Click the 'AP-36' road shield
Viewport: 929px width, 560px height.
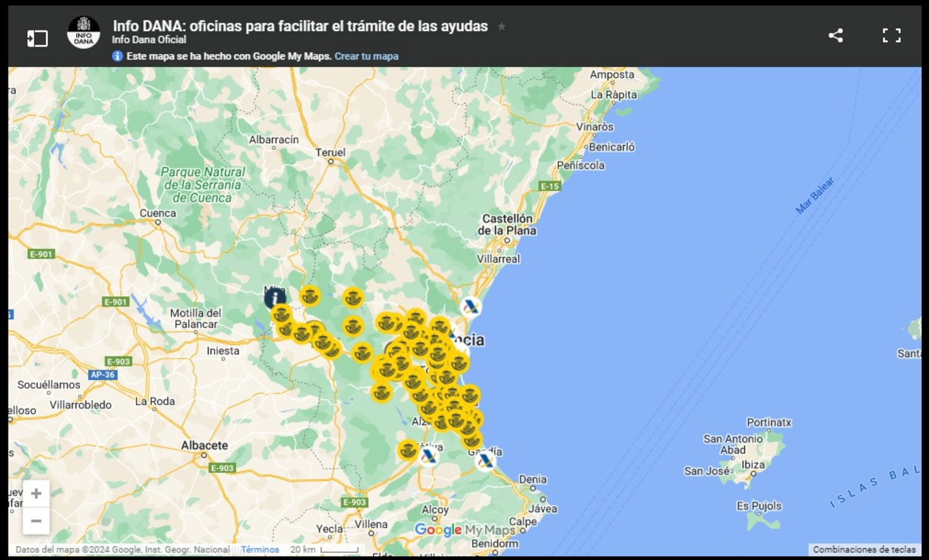coord(103,374)
